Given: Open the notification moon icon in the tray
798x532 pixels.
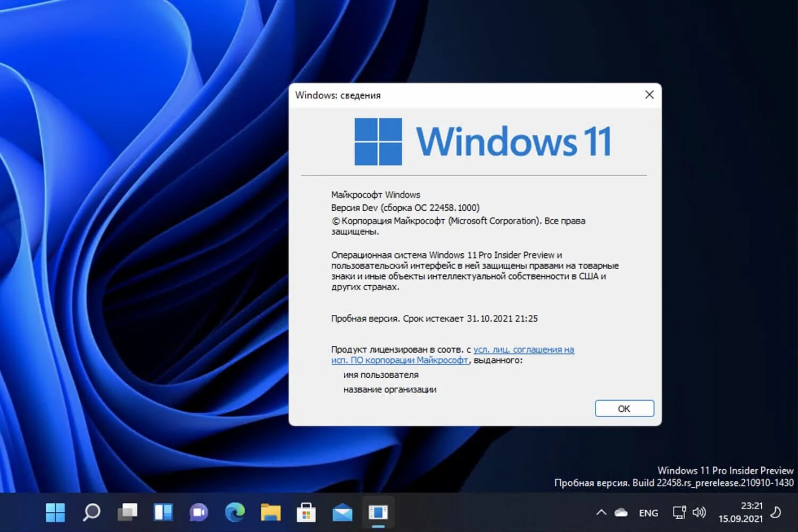Looking at the screenshot, I should point(776,513).
